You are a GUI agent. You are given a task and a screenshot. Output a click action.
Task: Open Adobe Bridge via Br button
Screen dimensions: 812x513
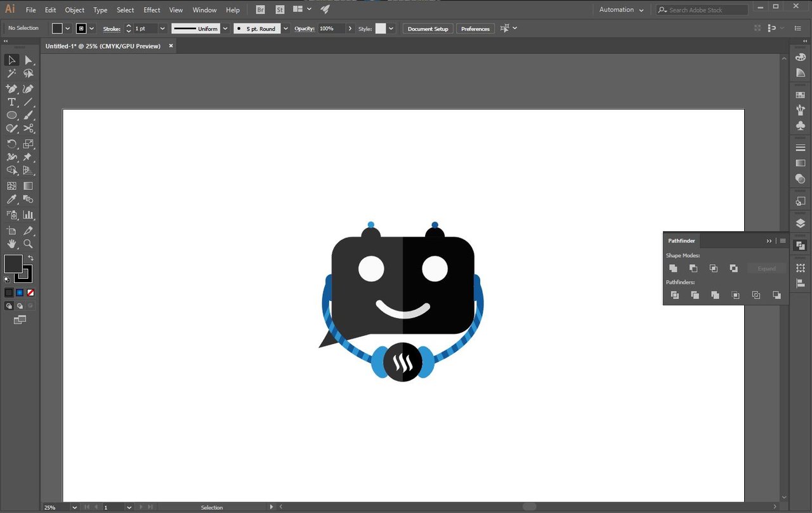click(261, 10)
